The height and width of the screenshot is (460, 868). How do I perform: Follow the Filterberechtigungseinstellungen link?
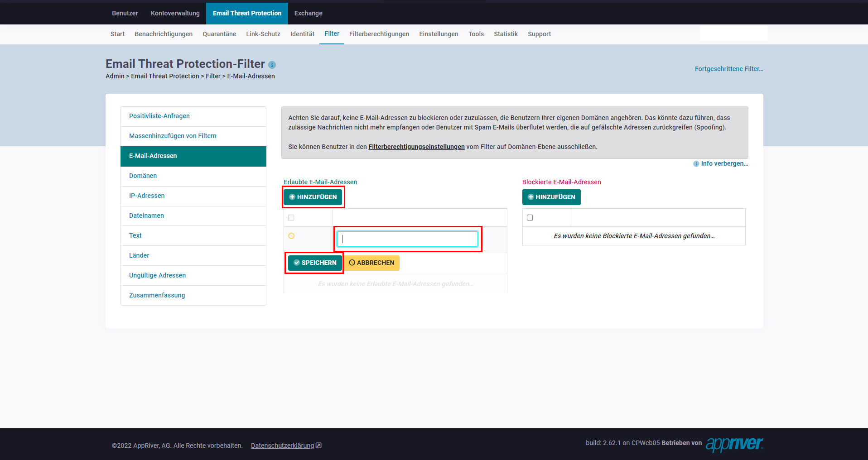pyautogui.click(x=416, y=147)
